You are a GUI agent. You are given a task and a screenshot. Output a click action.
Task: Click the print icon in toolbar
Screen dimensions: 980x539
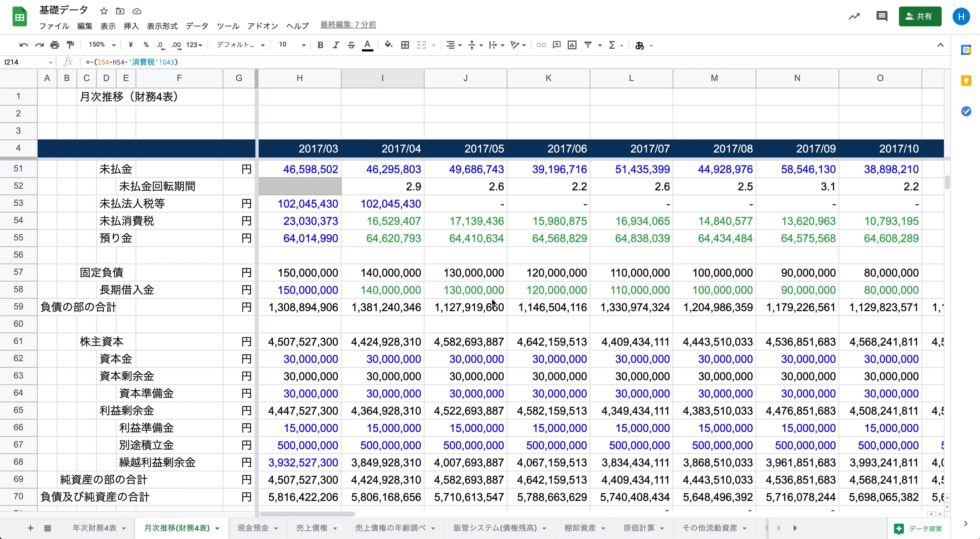click(55, 45)
